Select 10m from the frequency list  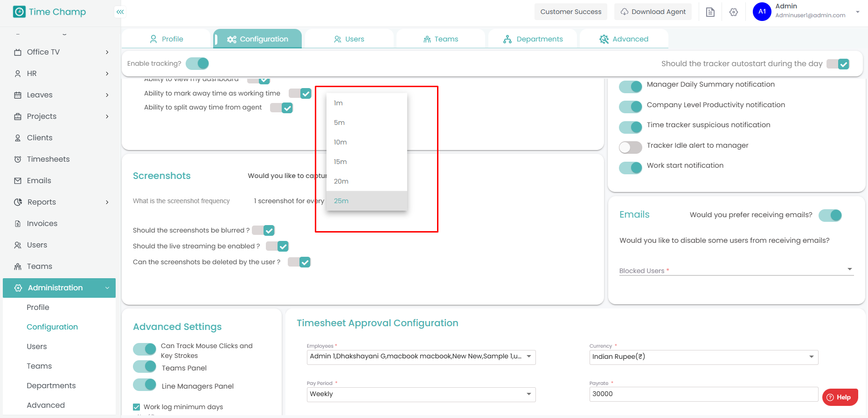pyautogui.click(x=367, y=142)
